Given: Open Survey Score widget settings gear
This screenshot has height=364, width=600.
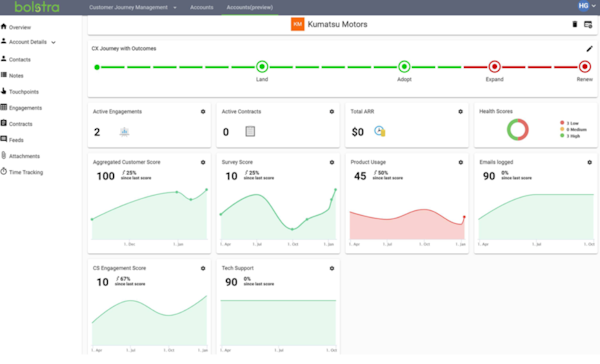Looking at the screenshot, I should tap(332, 162).
